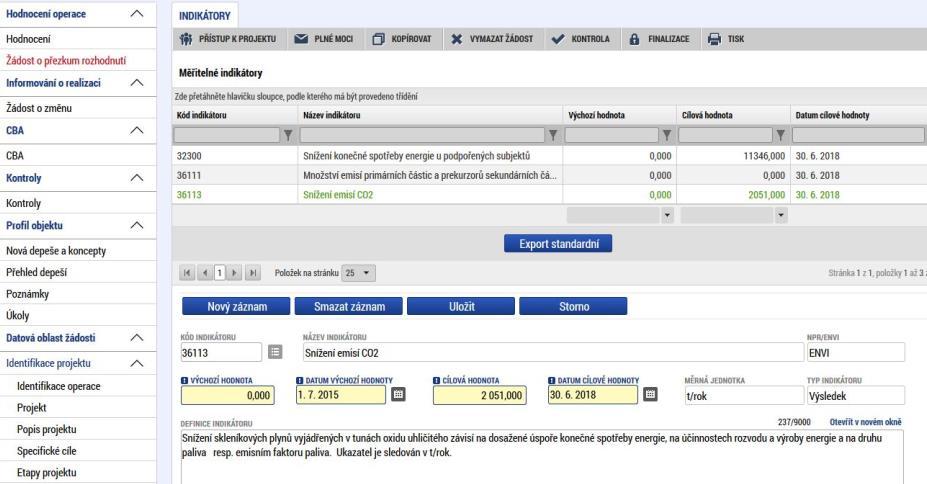Collapse the Datová oblast žádosti section
The image size is (927, 484).
click(137, 337)
